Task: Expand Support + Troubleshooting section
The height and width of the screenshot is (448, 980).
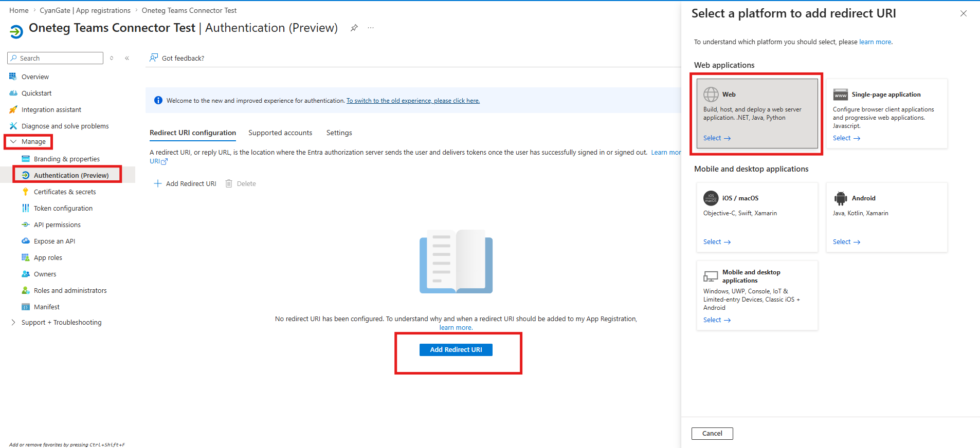Action: pos(13,322)
